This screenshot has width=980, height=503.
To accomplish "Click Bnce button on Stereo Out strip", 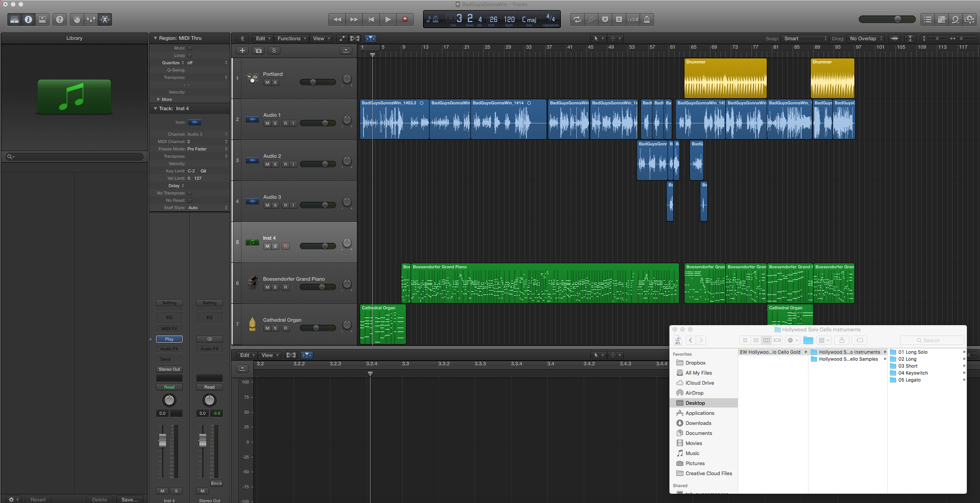I will pos(216,483).
